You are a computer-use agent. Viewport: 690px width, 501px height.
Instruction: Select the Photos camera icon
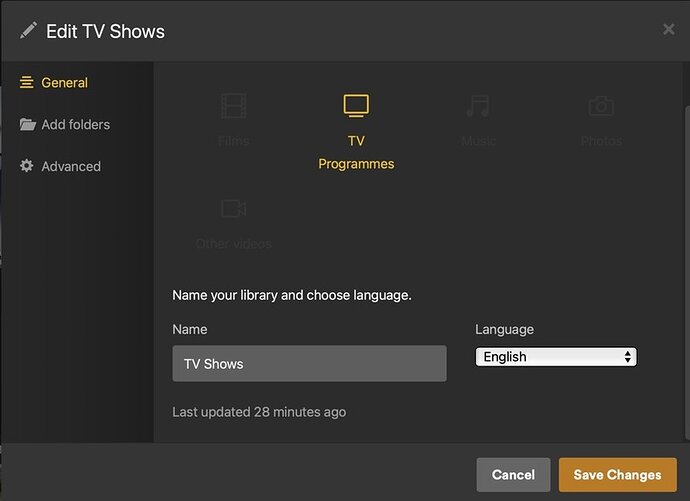tap(601, 106)
